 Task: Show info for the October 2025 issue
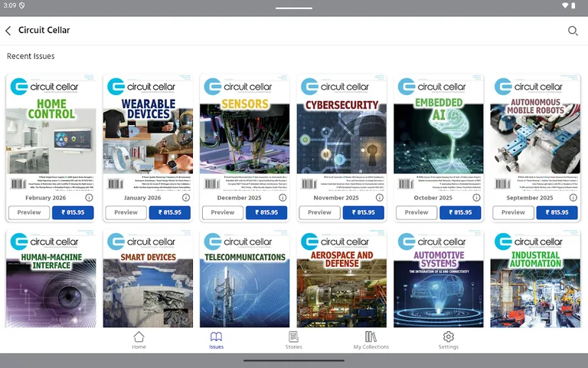tap(477, 198)
